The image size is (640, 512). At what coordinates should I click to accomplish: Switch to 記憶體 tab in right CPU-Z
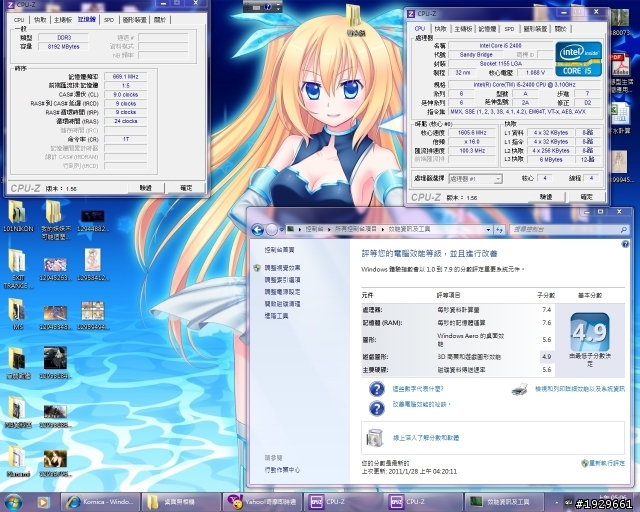click(x=487, y=29)
